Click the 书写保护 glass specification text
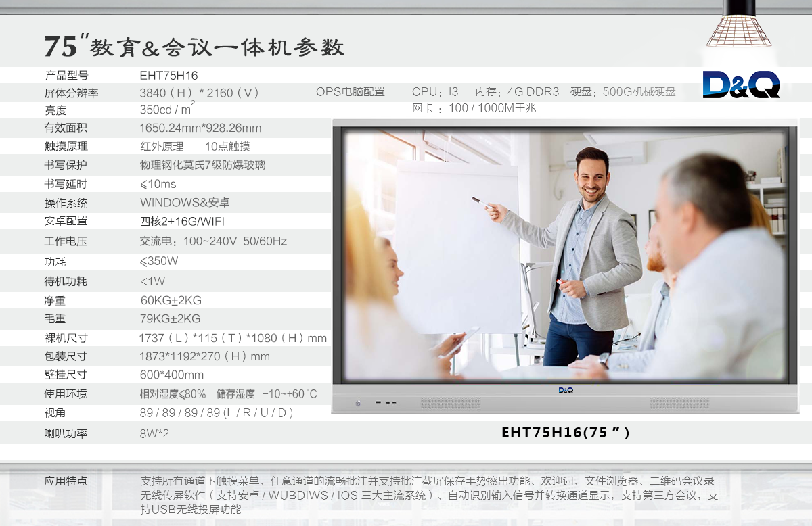812x526 pixels. [202, 165]
